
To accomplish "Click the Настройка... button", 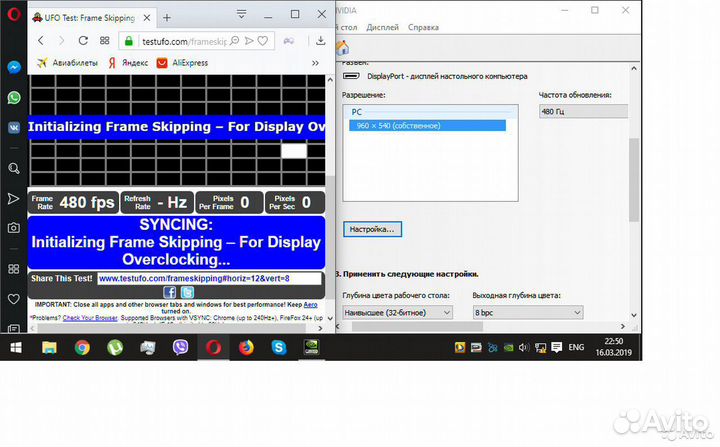I will point(372,229).
